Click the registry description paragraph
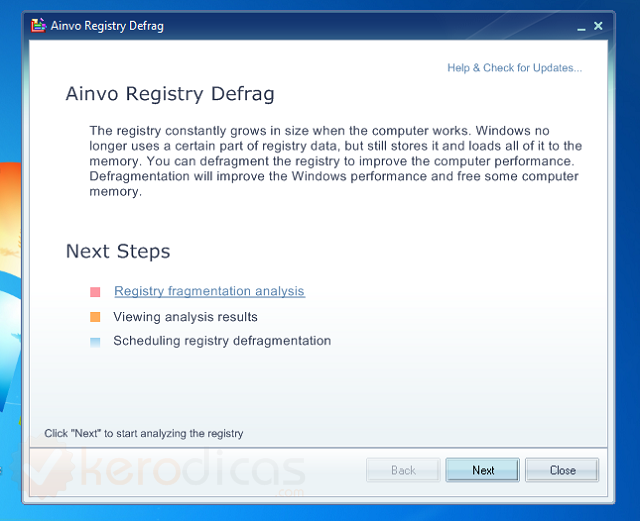Viewport: 640px width, 521px height. point(336,161)
